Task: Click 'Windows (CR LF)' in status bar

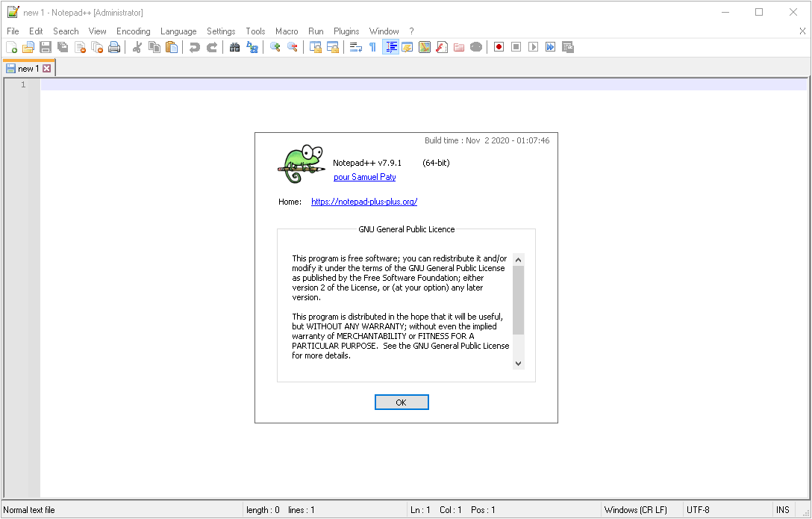Action: click(x=635, y=510)
